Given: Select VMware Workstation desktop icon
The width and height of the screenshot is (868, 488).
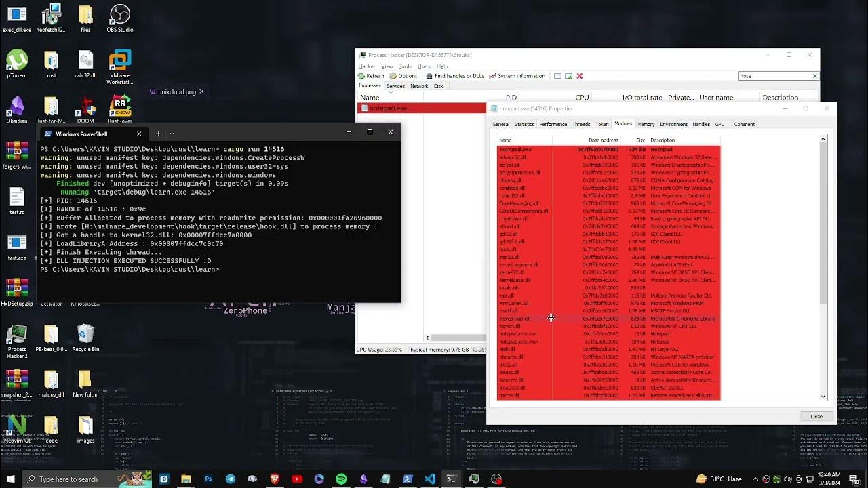Looking at the screenshot, I should coord(120,67).
